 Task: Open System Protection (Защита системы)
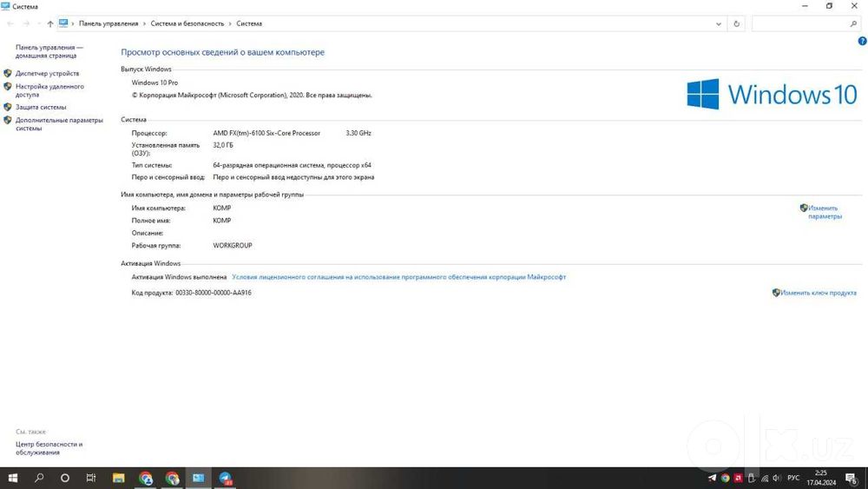pyautogui.click(x=41, y=107)
